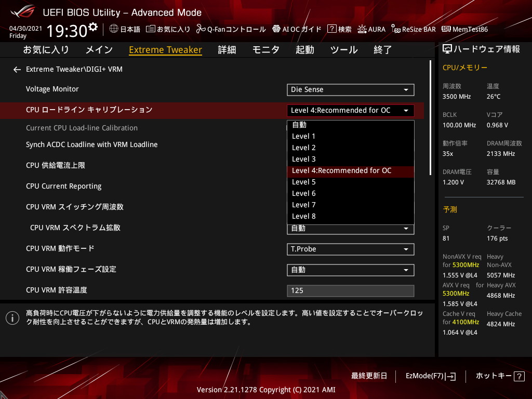
Task: Click the 予測 section heading
Action: [450, 209]
